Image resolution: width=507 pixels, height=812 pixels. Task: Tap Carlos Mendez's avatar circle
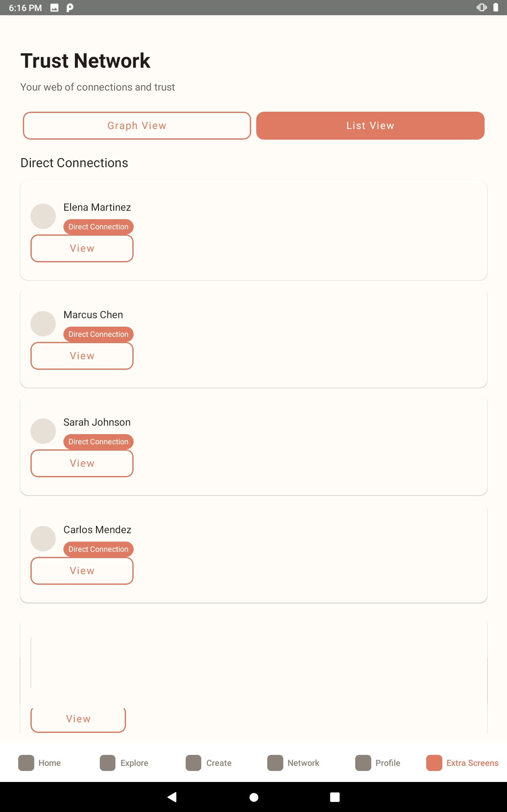[x=43, y=539]
